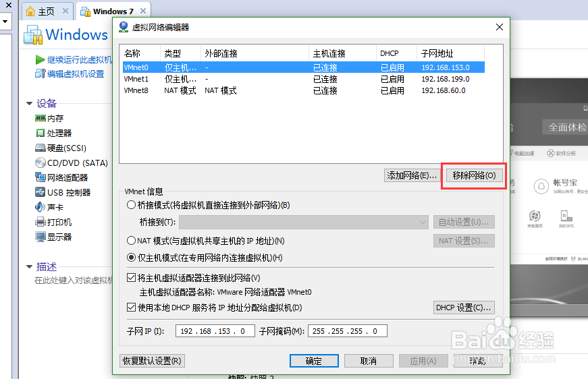
Task: Switch to the 主页 tab
Action: click(47, 11)
